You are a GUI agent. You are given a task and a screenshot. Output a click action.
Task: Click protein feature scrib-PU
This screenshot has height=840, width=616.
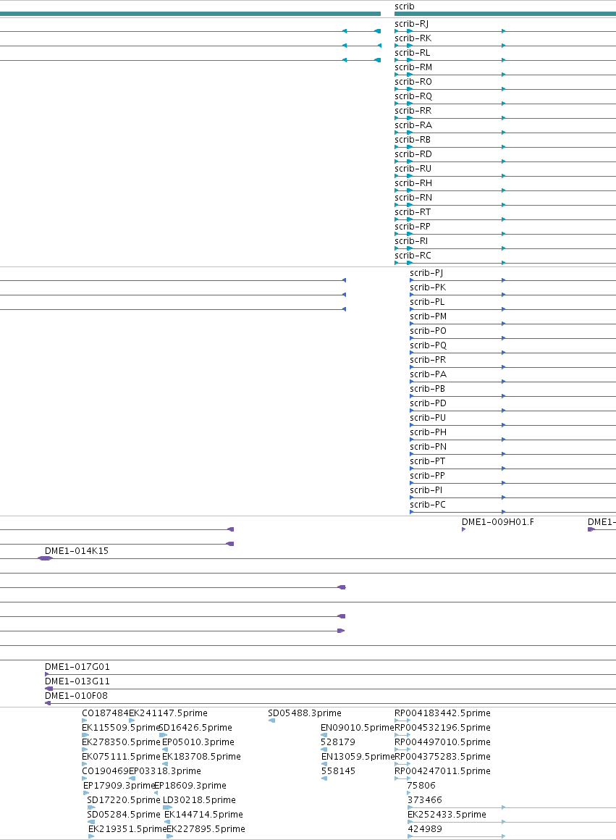pos(428,417)
